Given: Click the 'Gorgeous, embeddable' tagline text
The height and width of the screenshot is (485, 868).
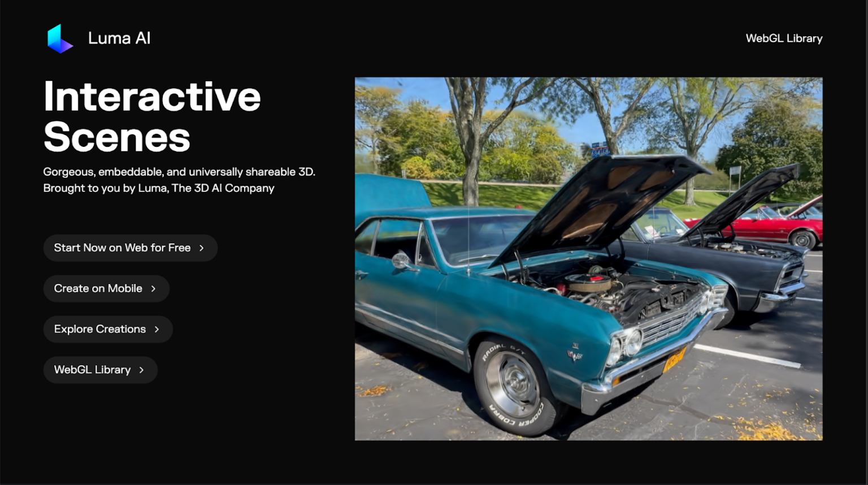Looking at the screenshot, I should pyautogui.click(x=179, y=172).
